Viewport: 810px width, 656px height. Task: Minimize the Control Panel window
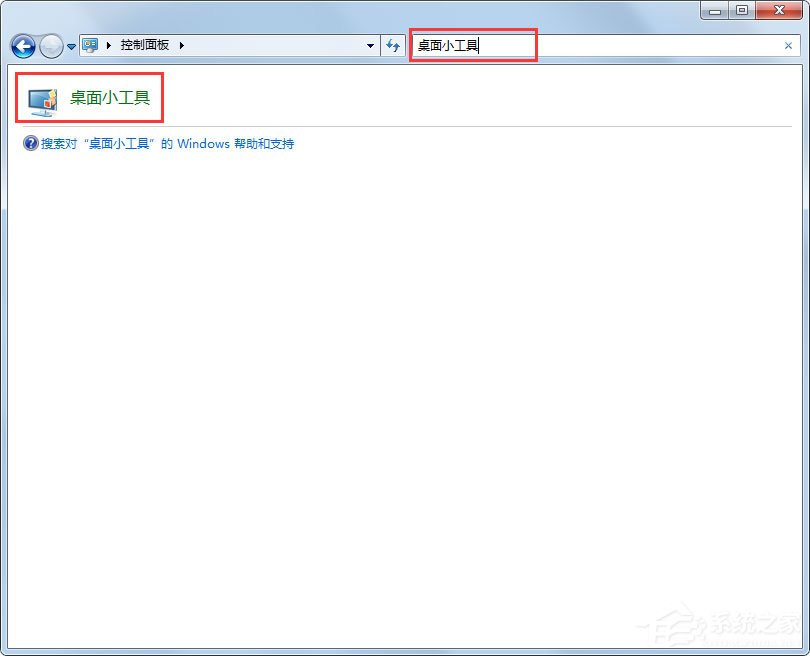point(713,11)
